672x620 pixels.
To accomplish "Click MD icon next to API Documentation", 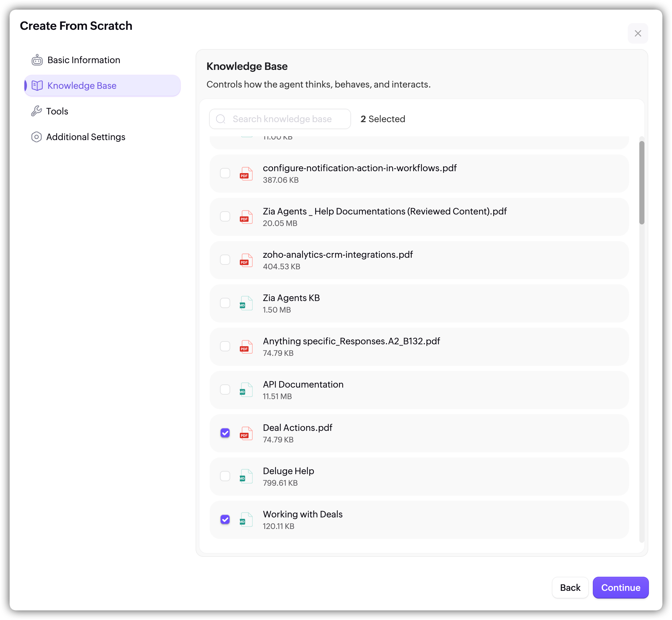I will click(x=246, y=390).
